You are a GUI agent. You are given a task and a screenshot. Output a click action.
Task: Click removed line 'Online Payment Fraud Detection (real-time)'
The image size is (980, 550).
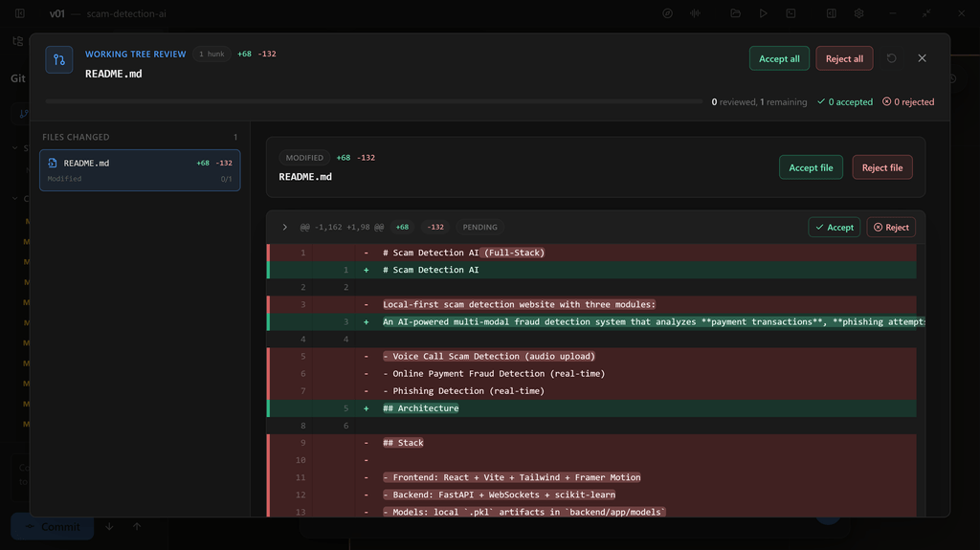[591, 374]
